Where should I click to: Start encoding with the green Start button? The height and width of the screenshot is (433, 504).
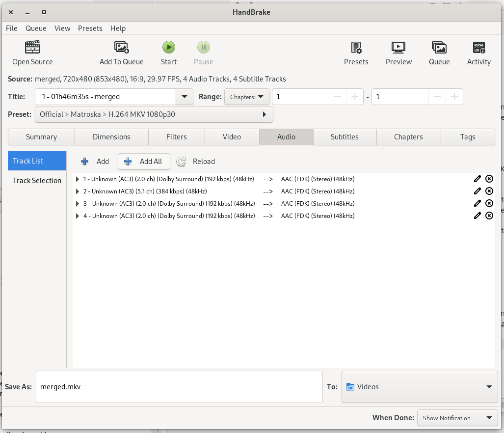pos(168,48)
